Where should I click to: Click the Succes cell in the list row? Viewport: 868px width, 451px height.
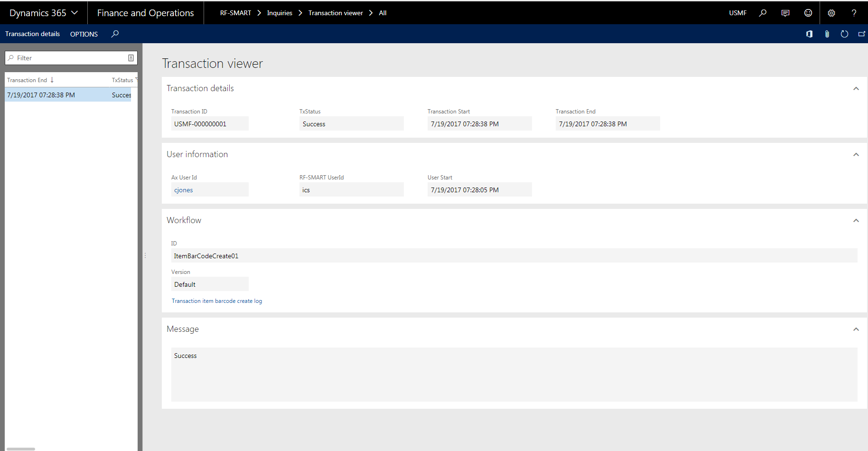(121, 95)
